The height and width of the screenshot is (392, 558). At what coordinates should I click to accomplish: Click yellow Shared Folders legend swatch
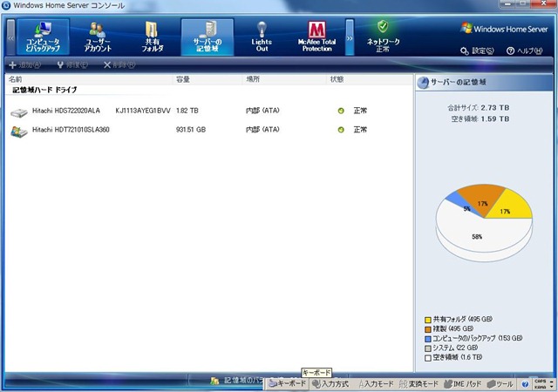[428, 321]
